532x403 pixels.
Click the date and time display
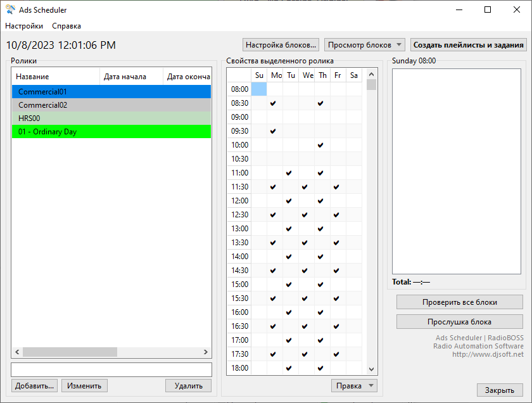point(61,45)
